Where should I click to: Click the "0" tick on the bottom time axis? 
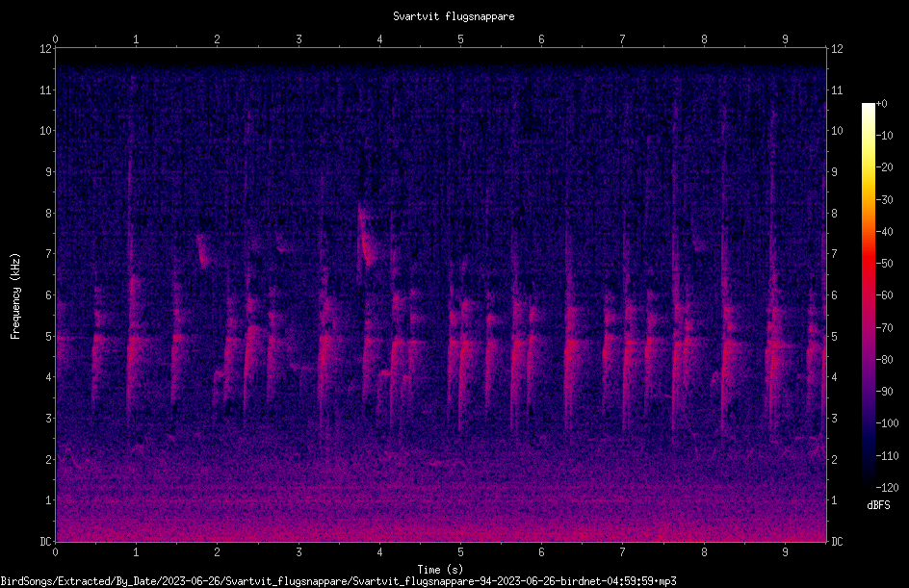55,552
